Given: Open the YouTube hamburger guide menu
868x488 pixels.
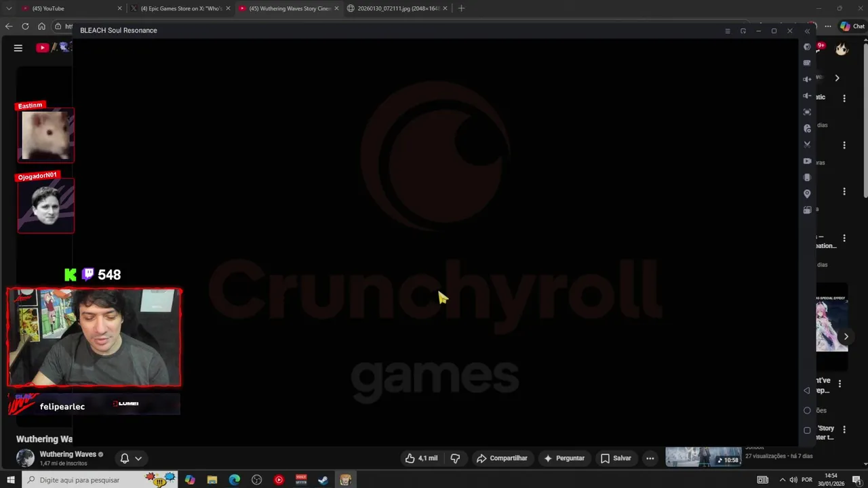Looking at the screenshot, I should click(x=18, y=47).
